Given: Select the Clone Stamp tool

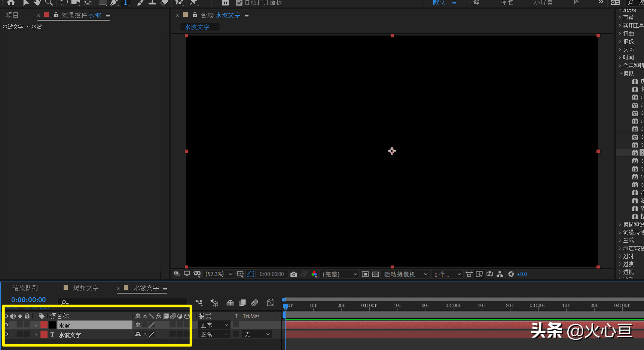Looking at the screenshot, I should tap(152, 3).
